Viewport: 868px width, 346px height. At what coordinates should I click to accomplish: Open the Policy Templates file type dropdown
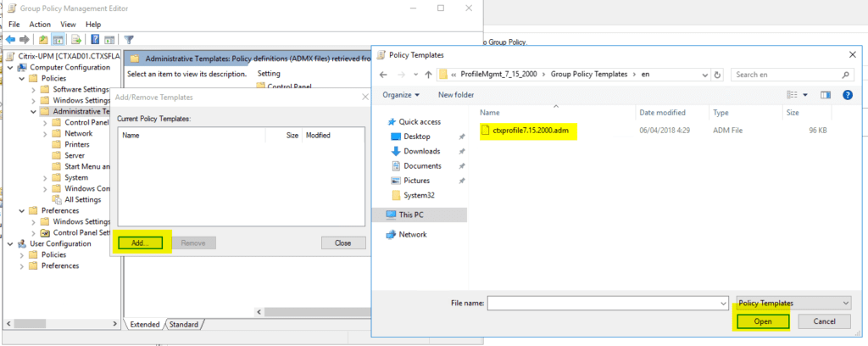pos(793,304)
